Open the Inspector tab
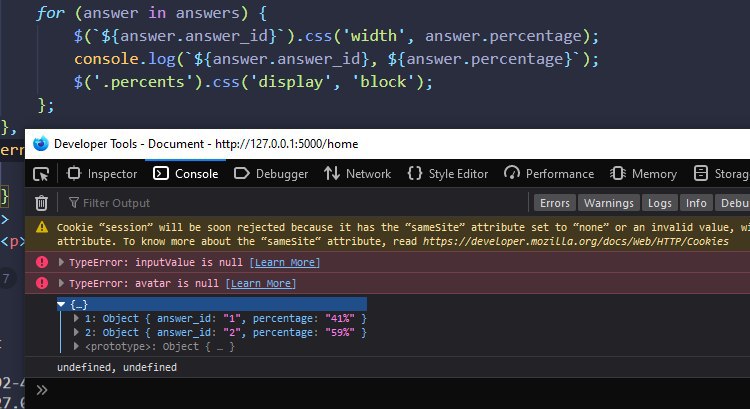The height and width of the screenshot is (409, 750). 102,174
